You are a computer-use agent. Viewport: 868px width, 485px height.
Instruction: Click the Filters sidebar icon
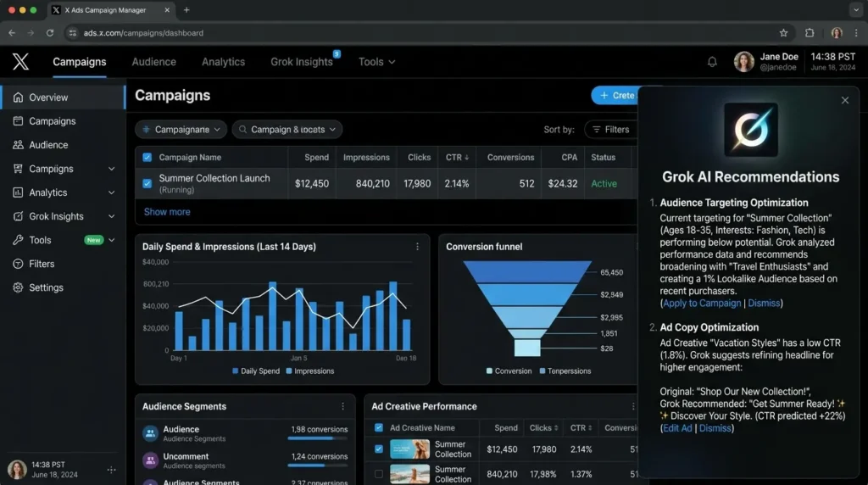18,264
